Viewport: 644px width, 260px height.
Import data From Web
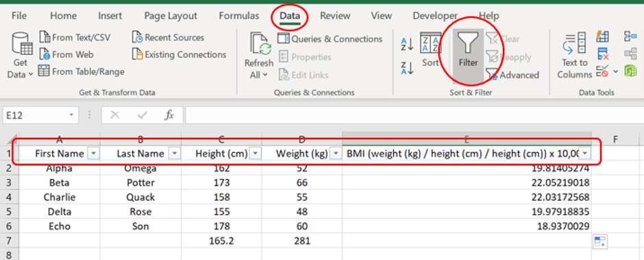click(66, 54)
